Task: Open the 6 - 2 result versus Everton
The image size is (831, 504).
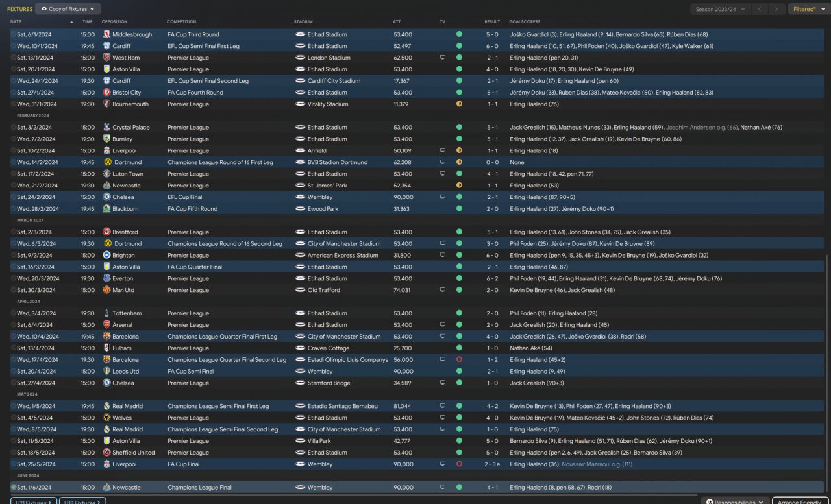Action: click(492, 279)
